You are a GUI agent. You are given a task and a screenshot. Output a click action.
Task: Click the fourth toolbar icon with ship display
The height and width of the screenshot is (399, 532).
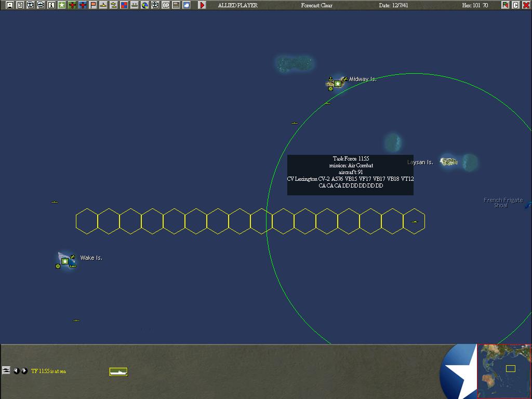click(x=41, y=5)
